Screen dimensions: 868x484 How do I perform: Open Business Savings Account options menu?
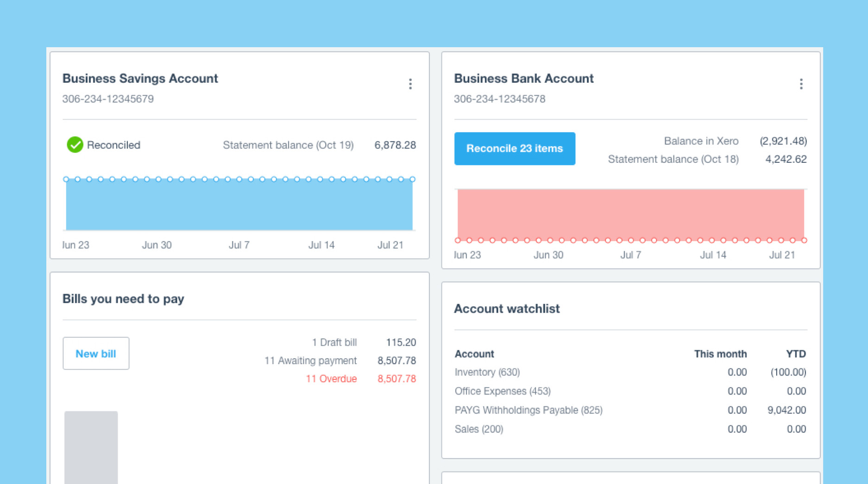(x=410, y=84)
